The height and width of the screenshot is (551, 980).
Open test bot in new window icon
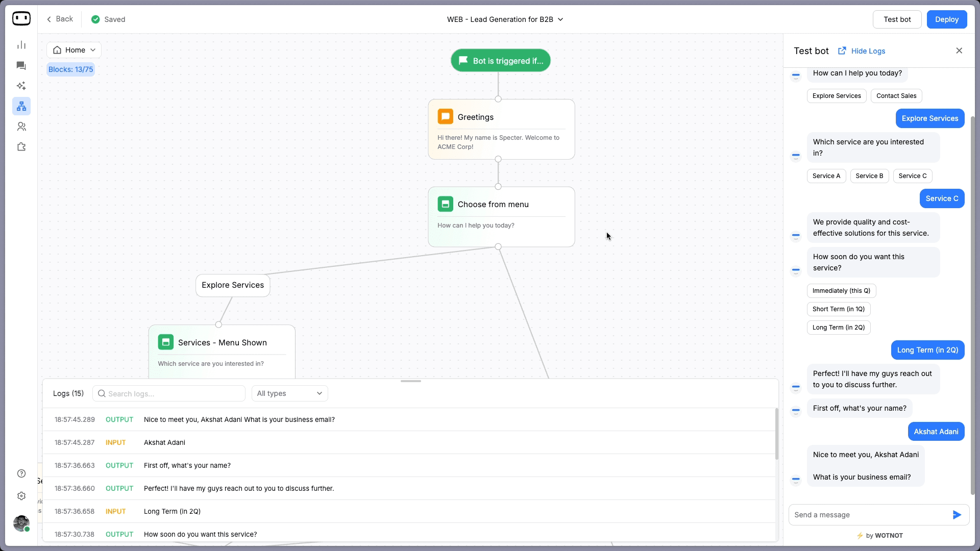[x=842, y=51]
